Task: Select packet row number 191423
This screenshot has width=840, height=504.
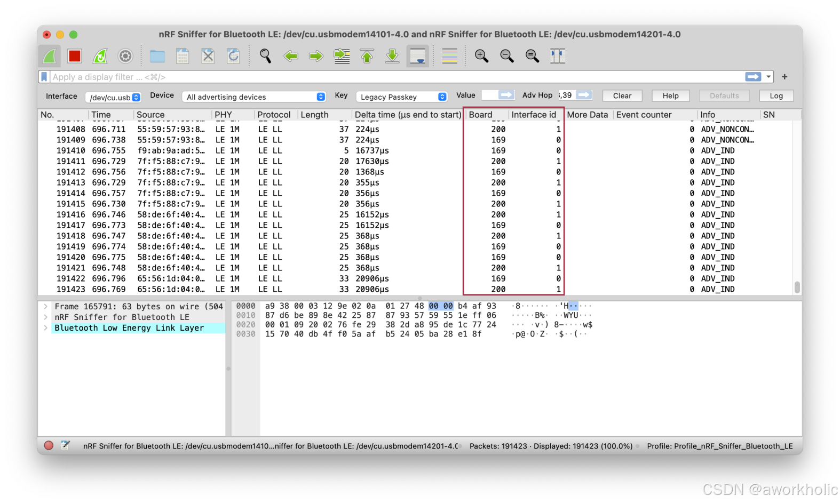Action: (x=415, y=290)
